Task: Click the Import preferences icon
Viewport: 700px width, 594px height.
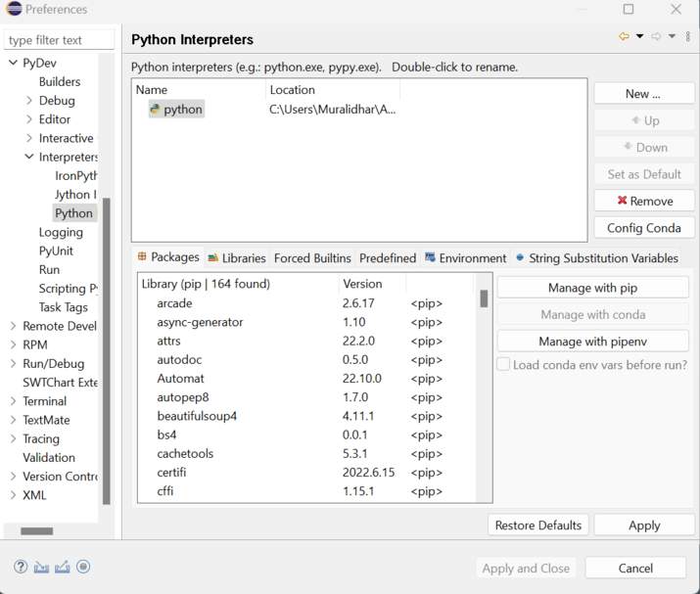Action: coord(41,567)
